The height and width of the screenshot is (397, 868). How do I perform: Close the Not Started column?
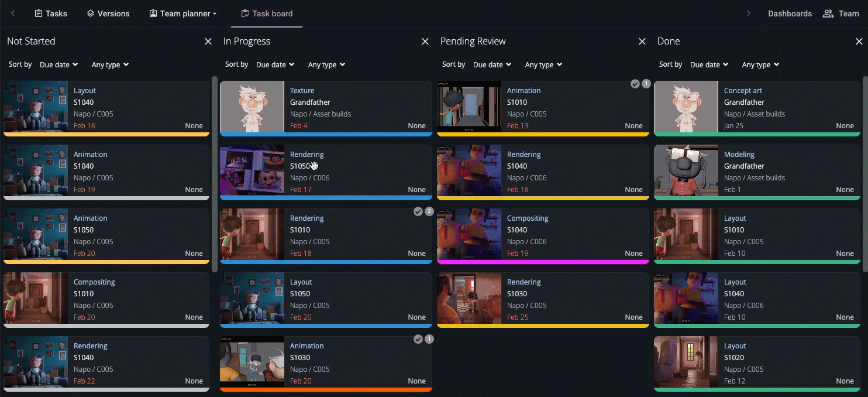208,41
